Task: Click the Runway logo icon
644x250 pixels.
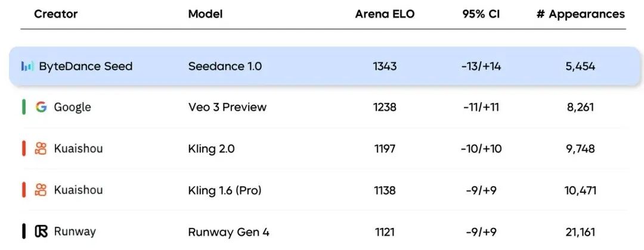Action: [x=41, y=232]
